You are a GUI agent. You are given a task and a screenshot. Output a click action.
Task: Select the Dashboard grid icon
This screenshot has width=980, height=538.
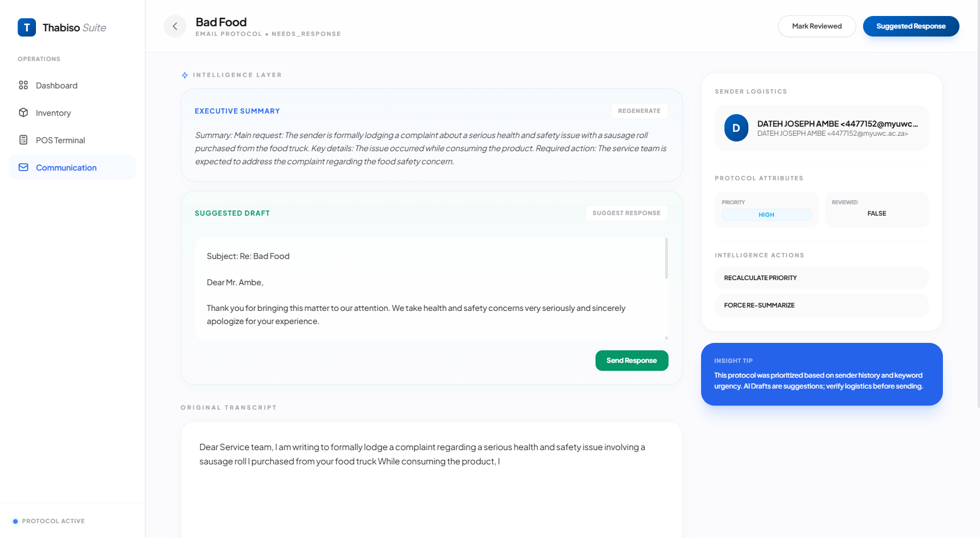pyautogui.click(x=23, y=85)
